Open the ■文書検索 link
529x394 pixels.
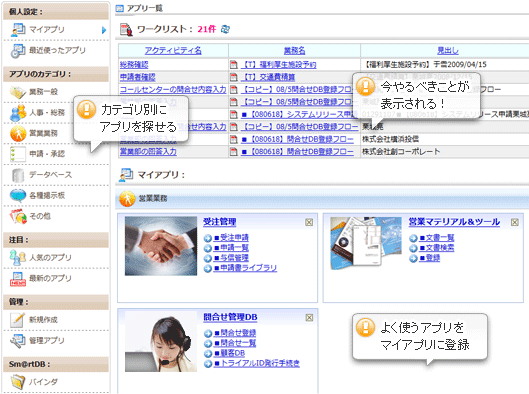(x=437, y=248)
